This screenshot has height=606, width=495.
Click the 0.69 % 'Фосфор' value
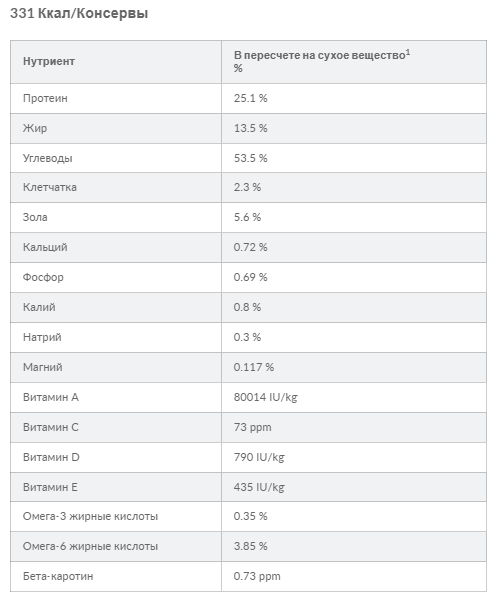point(250,277)
